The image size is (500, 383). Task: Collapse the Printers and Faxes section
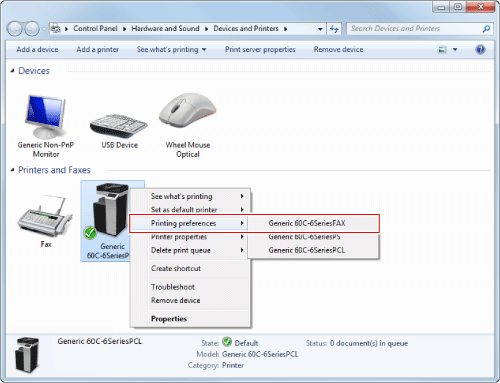point(12,170)
